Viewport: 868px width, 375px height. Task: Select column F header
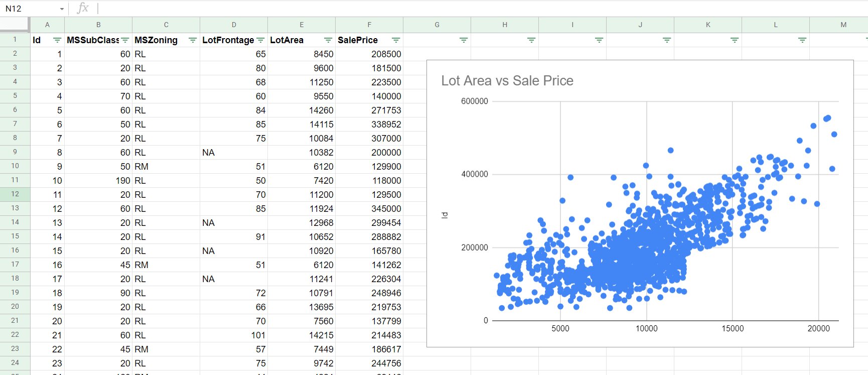point(369,25)
